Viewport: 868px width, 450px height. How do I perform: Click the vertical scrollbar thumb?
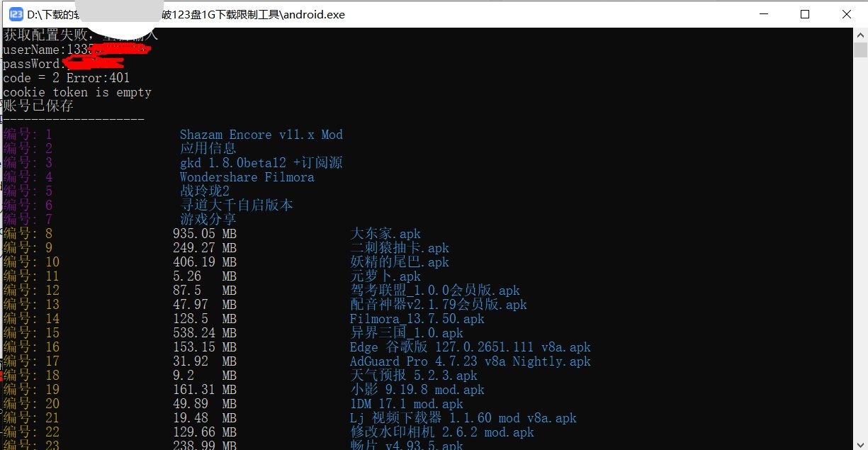pyautogui.click(x=860, y=50)
